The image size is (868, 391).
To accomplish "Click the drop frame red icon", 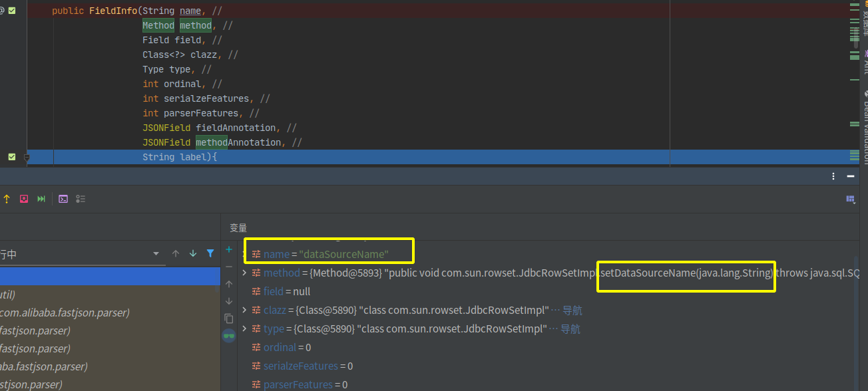I will (x=24, y=199).
